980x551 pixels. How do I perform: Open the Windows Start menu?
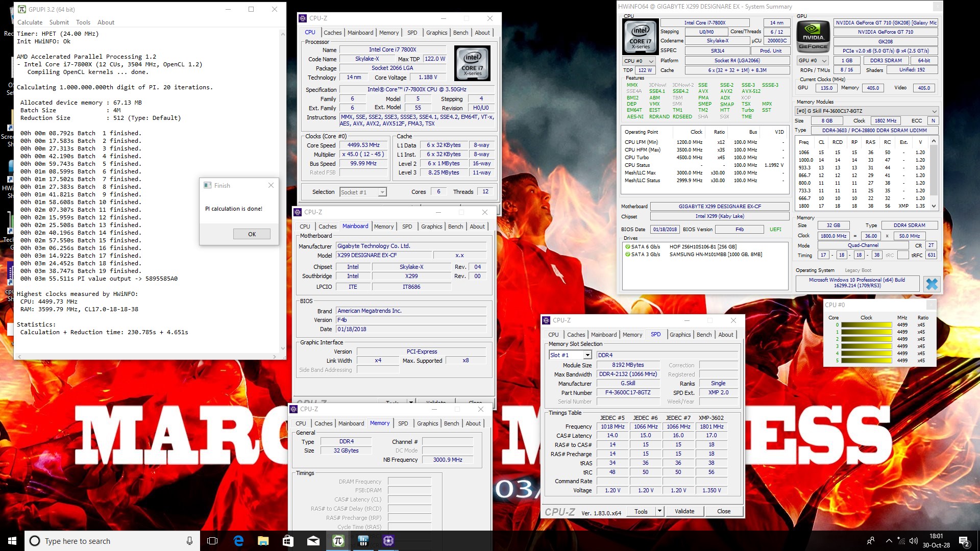click(x=12, y=541)
